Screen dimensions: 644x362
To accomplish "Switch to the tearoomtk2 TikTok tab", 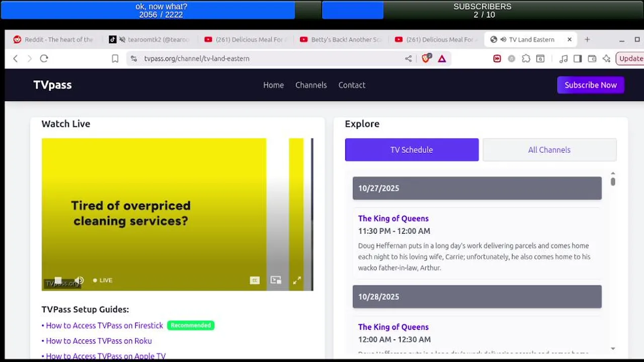I will tap(149, 40).
